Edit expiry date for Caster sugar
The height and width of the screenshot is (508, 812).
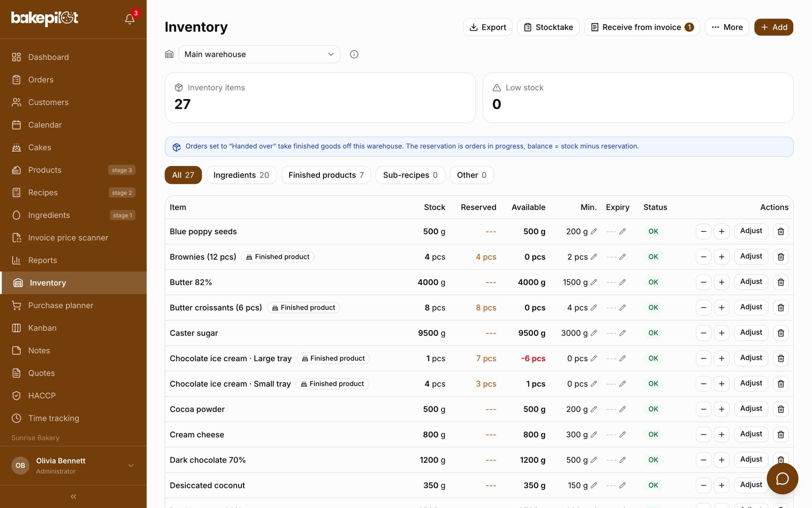coord(623,333)
